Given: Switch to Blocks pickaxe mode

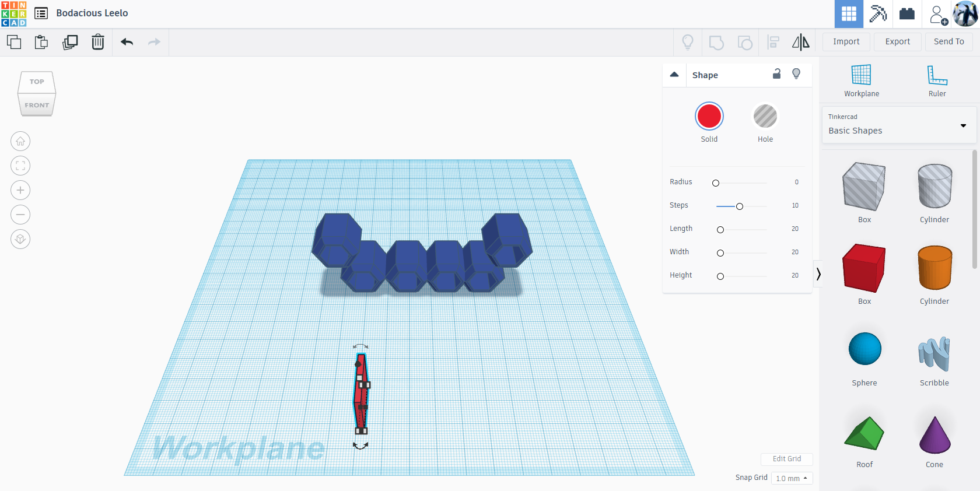Looking at the screenshot, I should 878,14.
